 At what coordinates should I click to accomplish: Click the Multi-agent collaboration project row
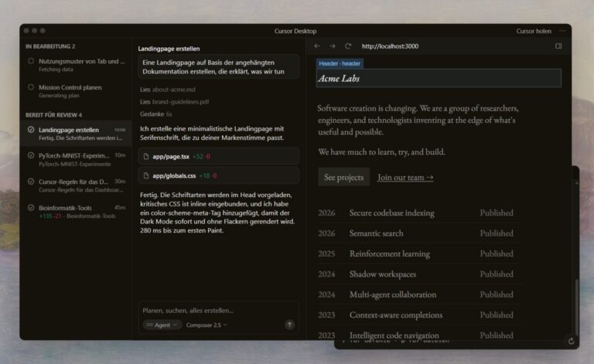(418, 294)
